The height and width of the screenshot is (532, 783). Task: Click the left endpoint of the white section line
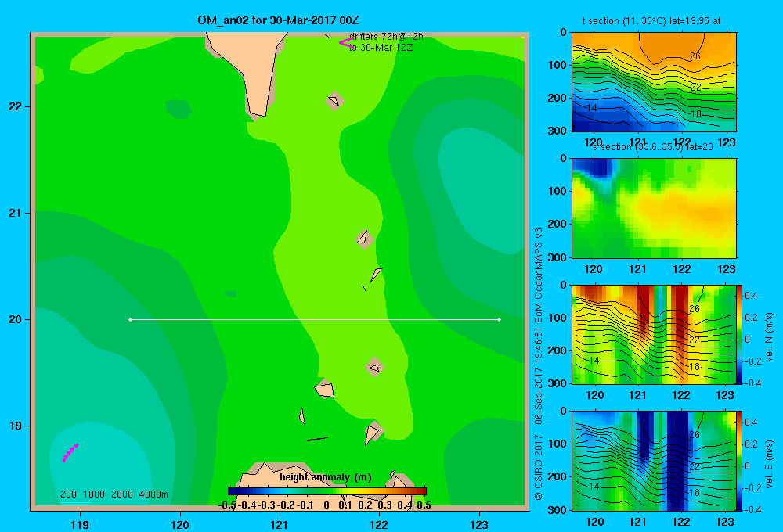tap(130, 319)
